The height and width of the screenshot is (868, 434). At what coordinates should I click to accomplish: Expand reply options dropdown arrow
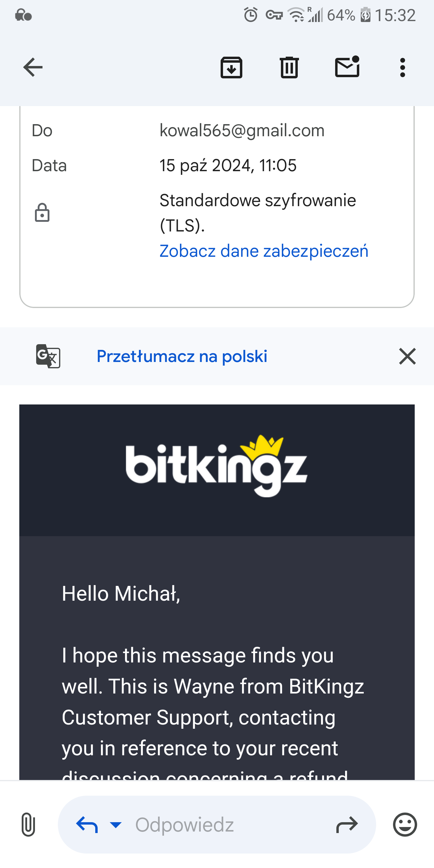click(115, 825)
